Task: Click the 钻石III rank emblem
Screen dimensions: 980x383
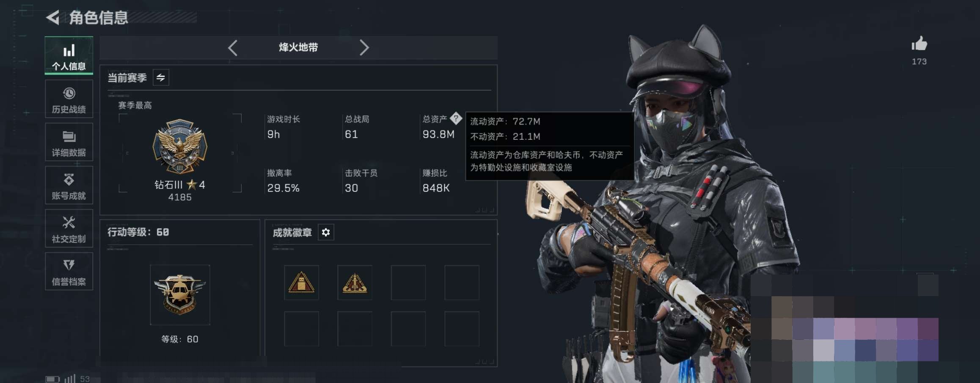Action: (180, 147)
